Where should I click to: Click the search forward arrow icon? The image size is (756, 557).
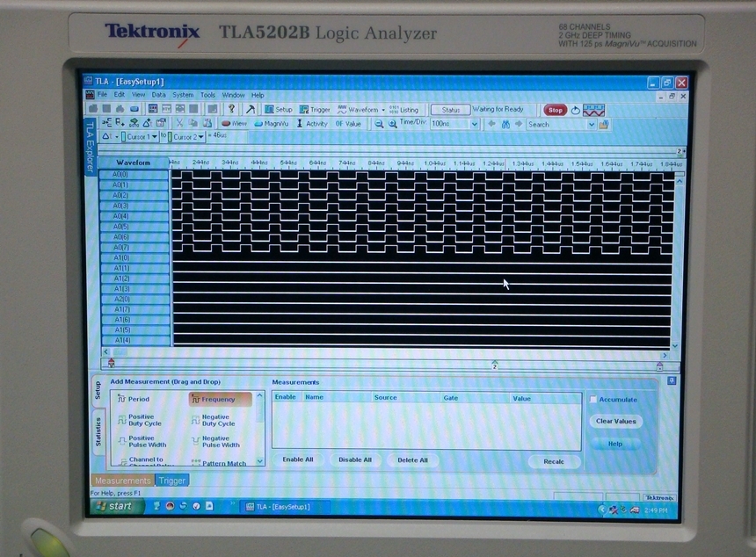click(519, 124)
